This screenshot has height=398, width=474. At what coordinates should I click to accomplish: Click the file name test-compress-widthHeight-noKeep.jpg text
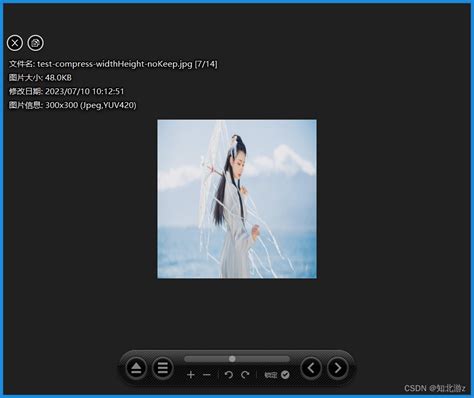pos(115,64)
